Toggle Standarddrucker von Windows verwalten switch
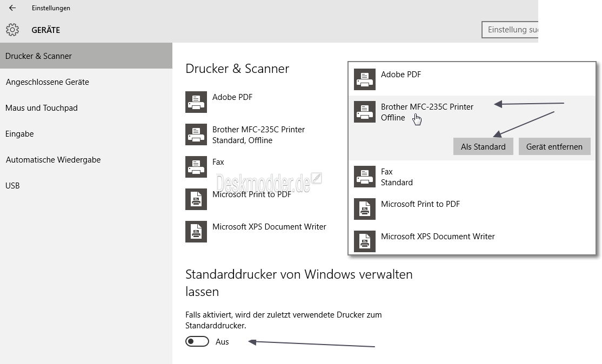The width and height of the screenshot is (602, 364). coord(197,341)
